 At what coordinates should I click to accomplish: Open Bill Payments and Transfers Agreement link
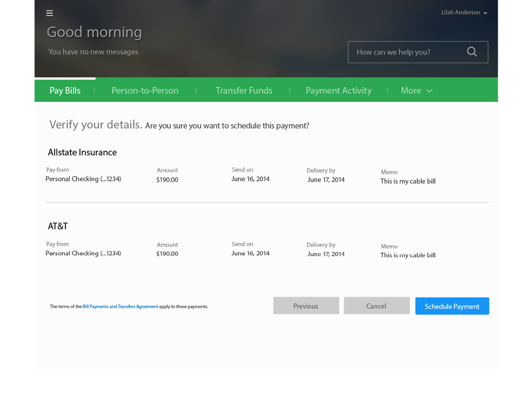tap(120, 307)
